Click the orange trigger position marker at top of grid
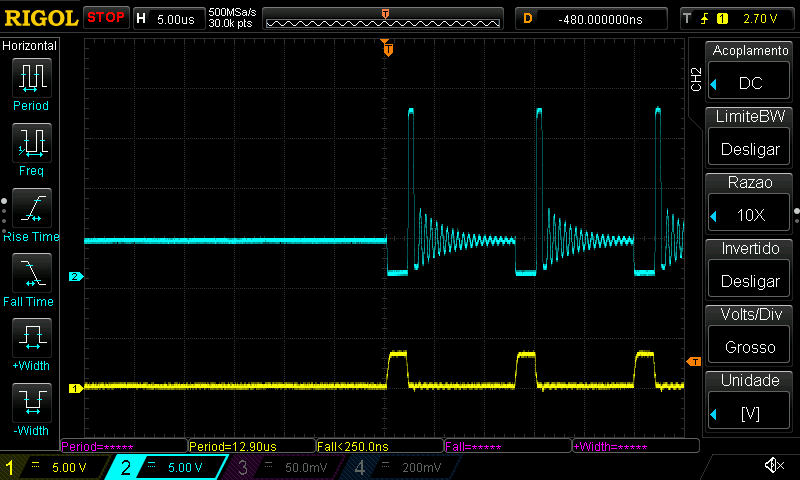 tap(388, 48)
